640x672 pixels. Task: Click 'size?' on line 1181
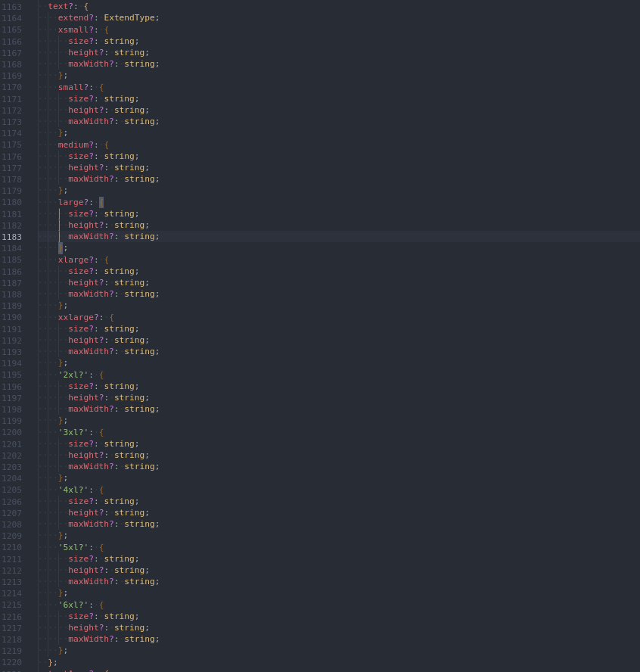[x=81, y=214]
